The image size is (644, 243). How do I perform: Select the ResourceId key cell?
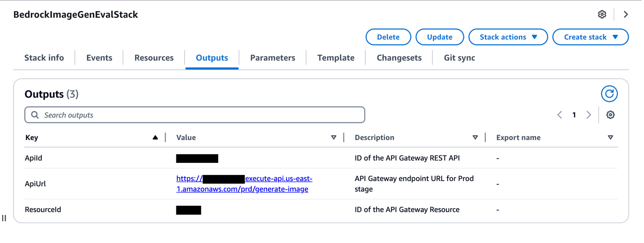point(43,210)
